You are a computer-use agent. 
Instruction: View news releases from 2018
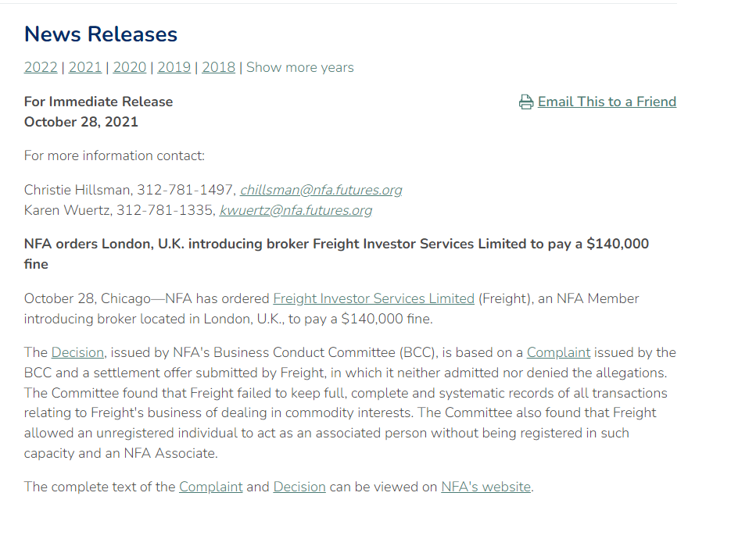point(219,67)
